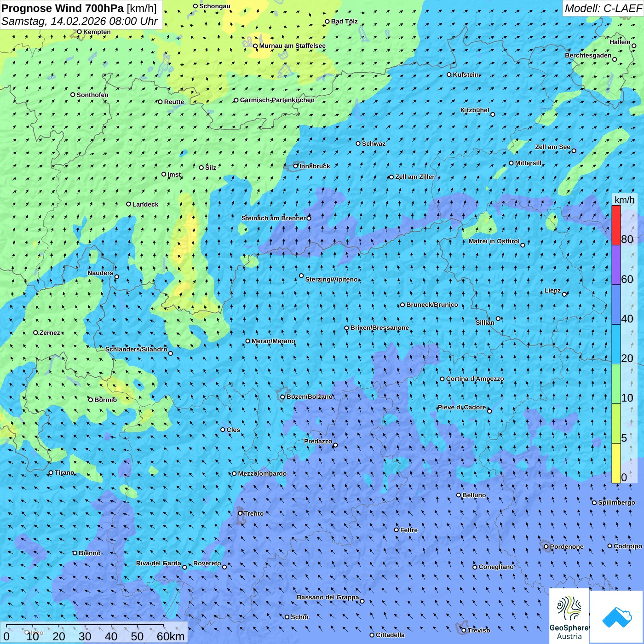Click the purple 60 km/h legend color
This screenshot has width=644, height=644.
point(616,265)
